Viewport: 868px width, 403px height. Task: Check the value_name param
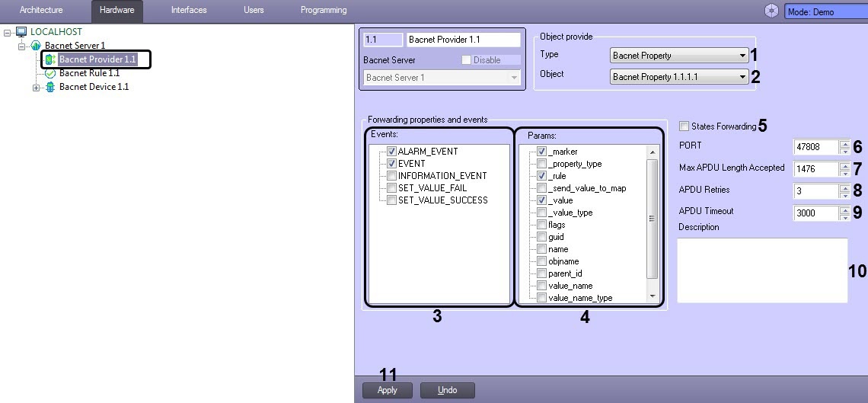541,286
